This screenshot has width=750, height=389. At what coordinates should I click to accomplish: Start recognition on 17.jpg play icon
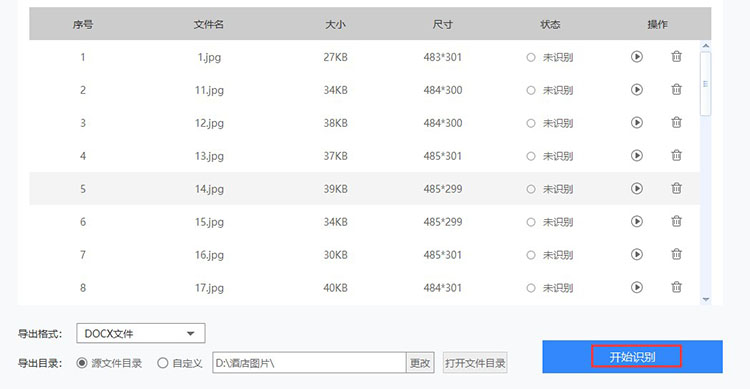(x=637, y=288)
